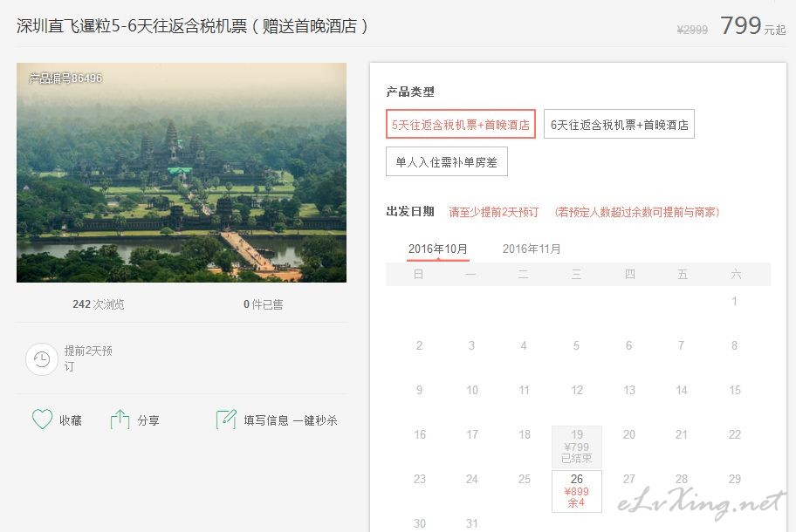Switch to 2016年11月 calendar tab
The width and height of the screenshot is (796, 532).
click(532, 249)
